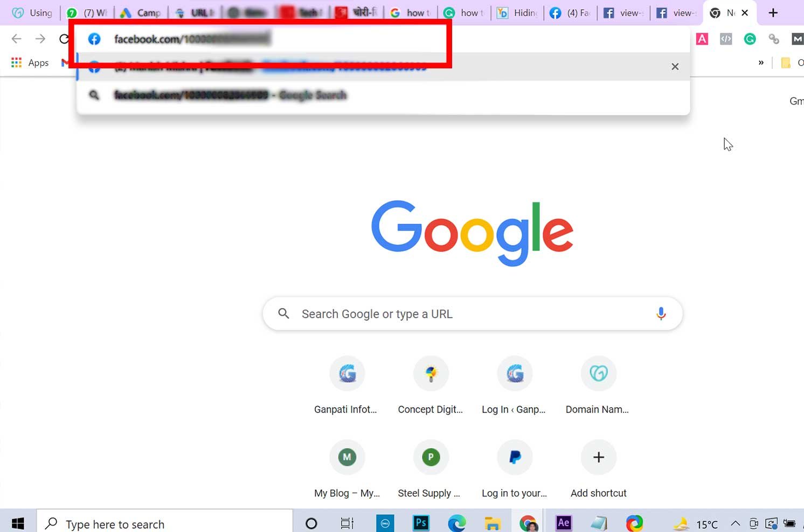Open the Notepad icon on taskbar
Viewport: 804px width, 532px height.
599,523
